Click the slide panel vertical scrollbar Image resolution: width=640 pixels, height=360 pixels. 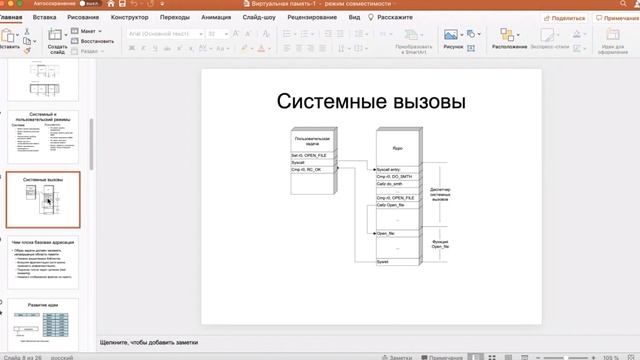[91, 144]
